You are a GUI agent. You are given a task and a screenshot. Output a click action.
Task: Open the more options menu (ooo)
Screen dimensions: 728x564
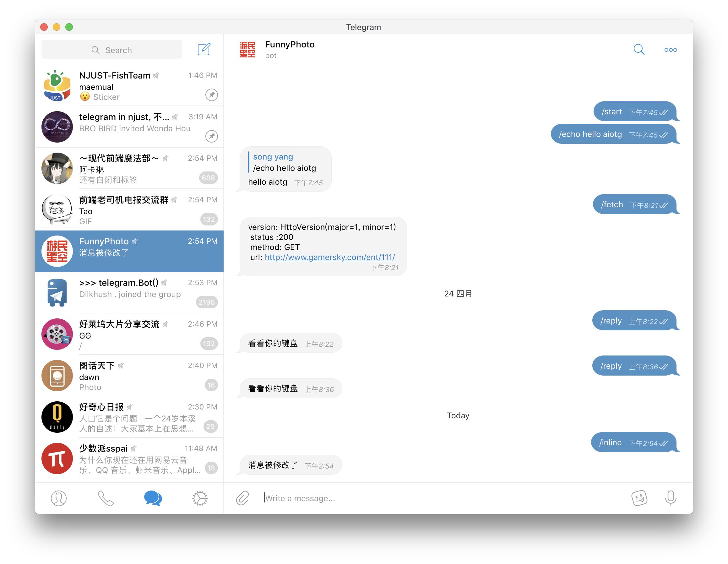671,49
